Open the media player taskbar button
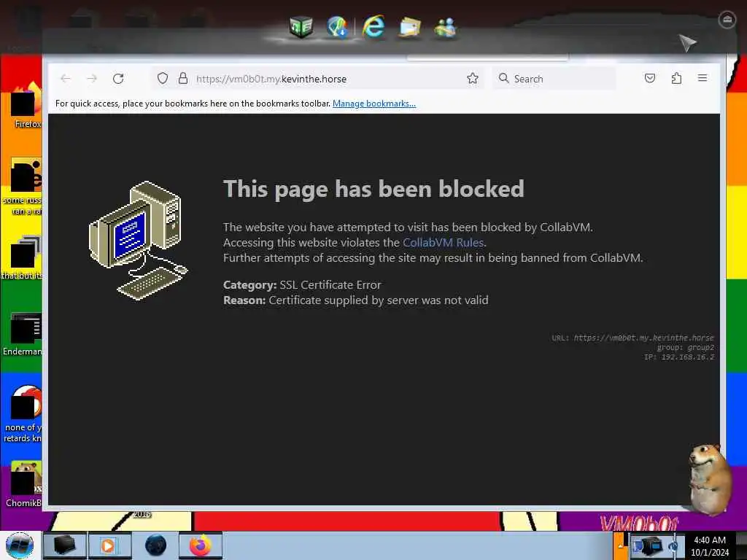This screenshot has width=747, height=560. click(x=109, y=545)
